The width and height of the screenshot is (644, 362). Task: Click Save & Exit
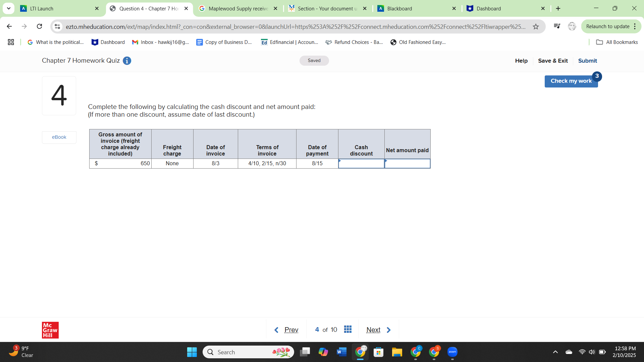(553, 61)
